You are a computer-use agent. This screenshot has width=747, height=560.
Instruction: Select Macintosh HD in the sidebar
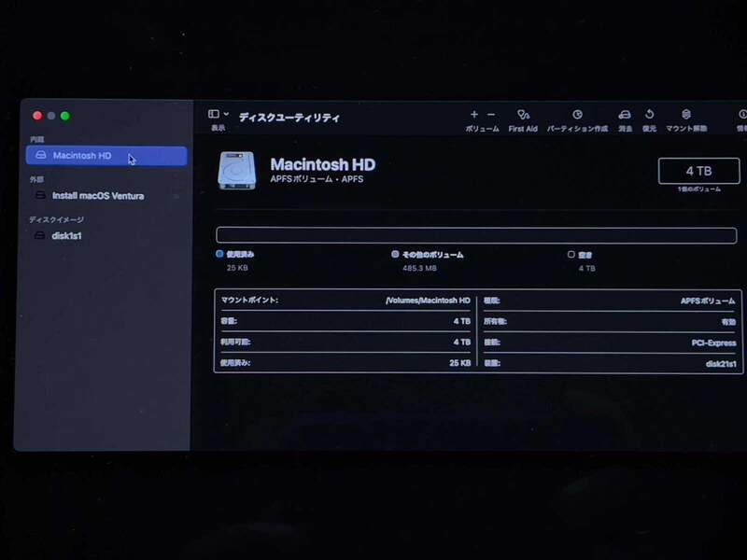coord(106,156)
